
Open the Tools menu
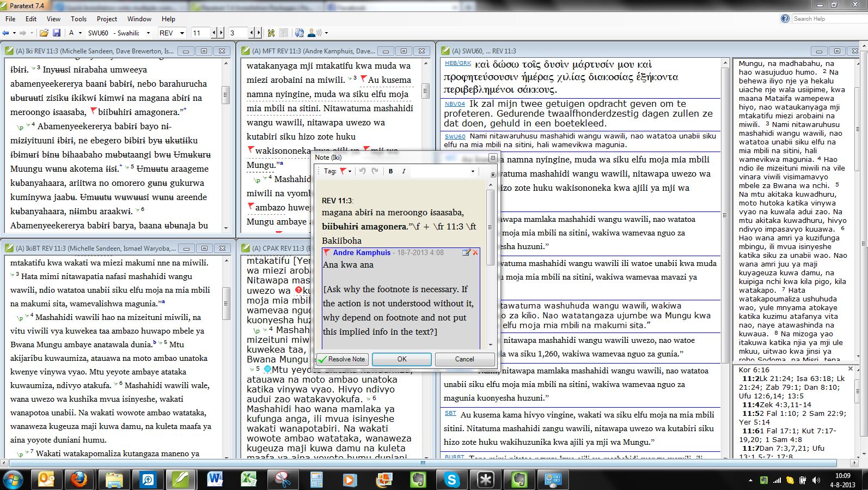point(78,19)
